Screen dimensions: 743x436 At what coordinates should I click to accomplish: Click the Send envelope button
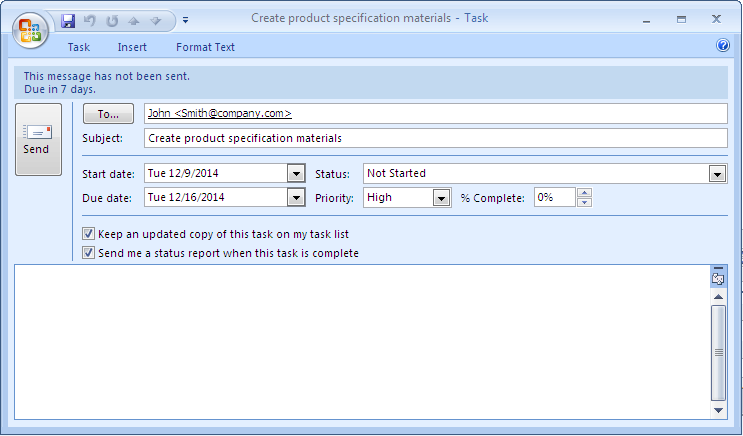(38, 139)
